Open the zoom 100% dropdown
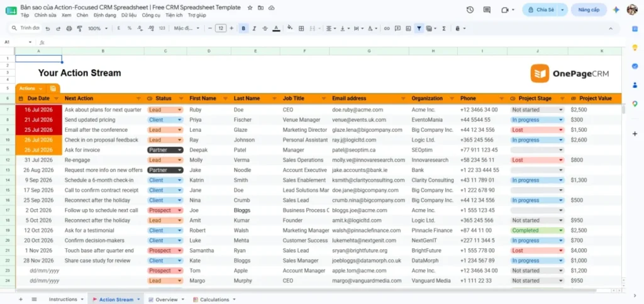644x304 pixels. pyautogui.click(x=97, y=28)
